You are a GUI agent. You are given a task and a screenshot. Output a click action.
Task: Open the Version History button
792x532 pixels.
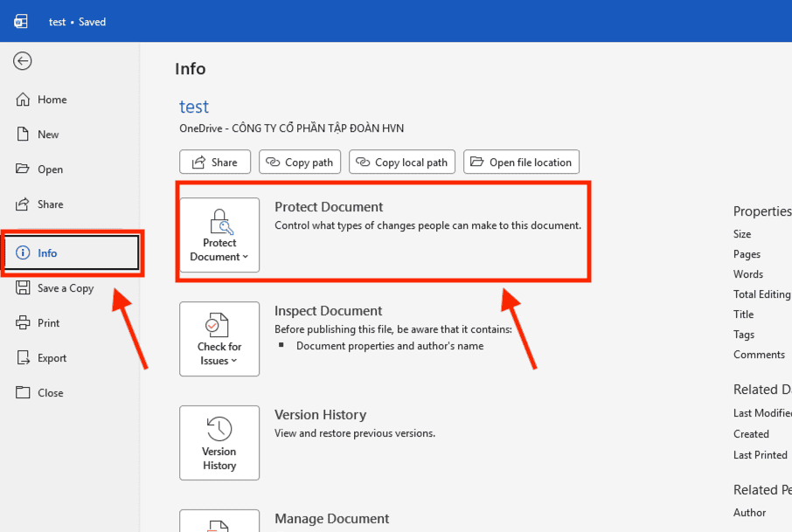(x=219, y=443)
